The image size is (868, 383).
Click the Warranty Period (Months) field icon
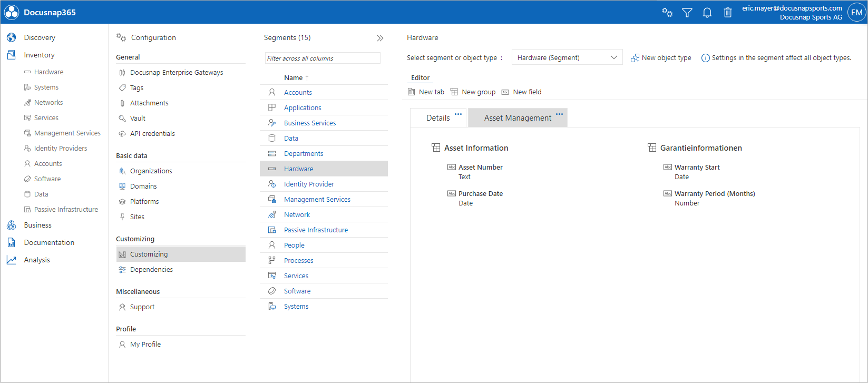coord(668,193)
